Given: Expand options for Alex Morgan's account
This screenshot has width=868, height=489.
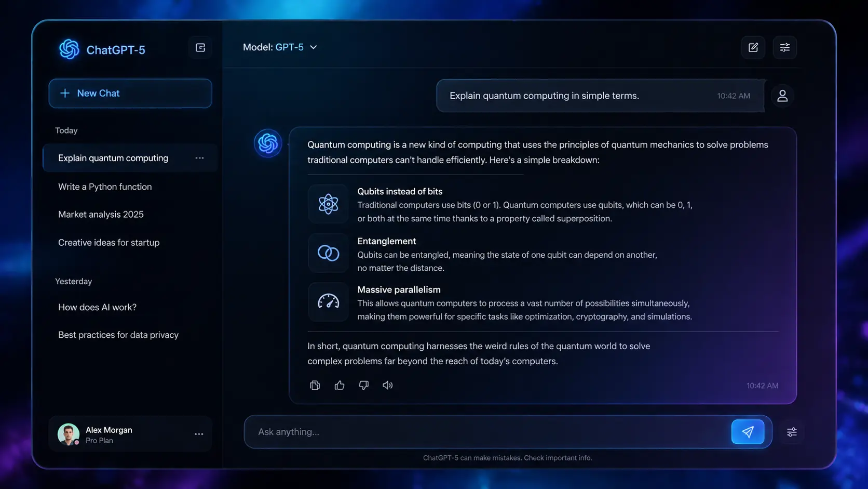Looking at the screenshot, I should (199, 434).
